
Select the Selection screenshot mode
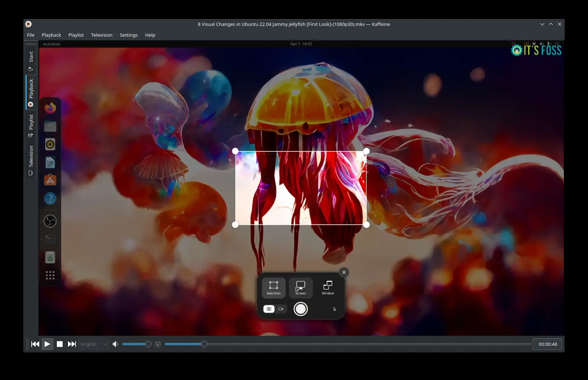pos(273,288)
